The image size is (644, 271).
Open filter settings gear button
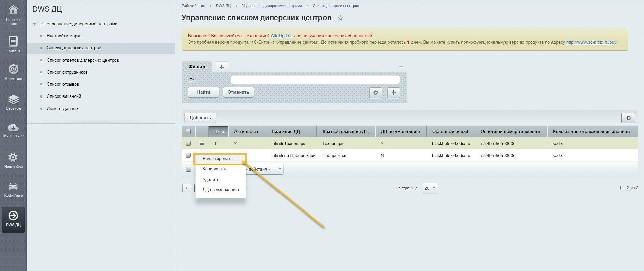[376, 92]
